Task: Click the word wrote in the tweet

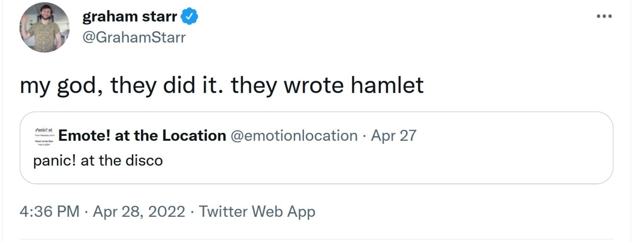Action: tap(314, 85)
